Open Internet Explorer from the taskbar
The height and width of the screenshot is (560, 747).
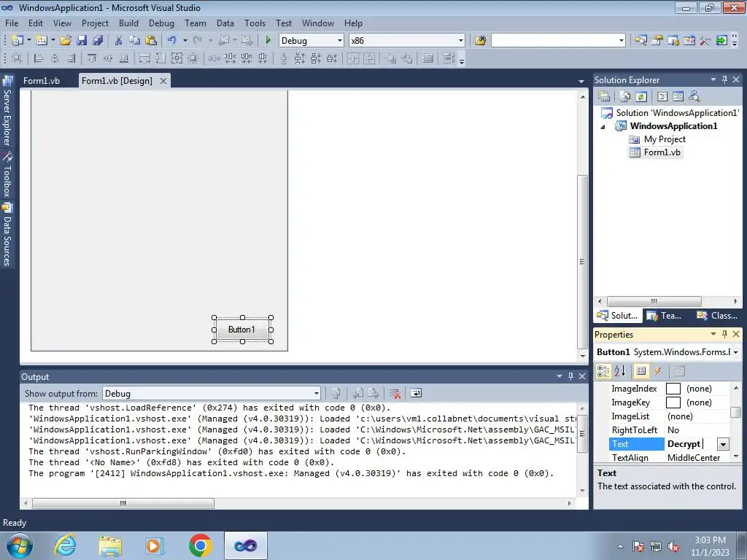pyautogui.click(x=65, y=545)
